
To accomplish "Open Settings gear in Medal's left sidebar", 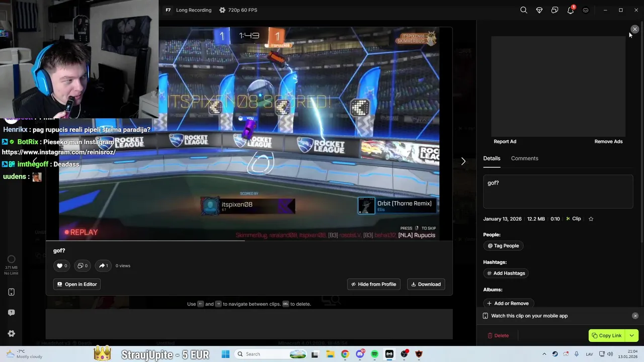I will [x=12, y=333].
